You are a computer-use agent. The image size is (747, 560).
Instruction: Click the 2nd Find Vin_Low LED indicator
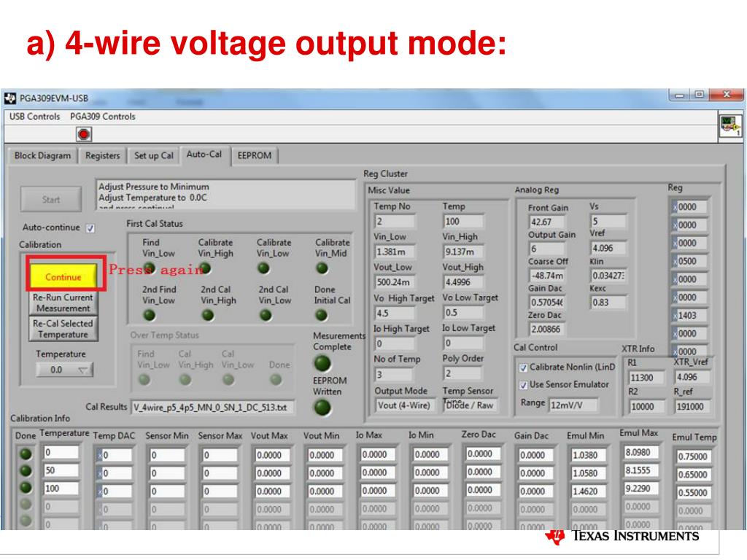pos(149,315)
